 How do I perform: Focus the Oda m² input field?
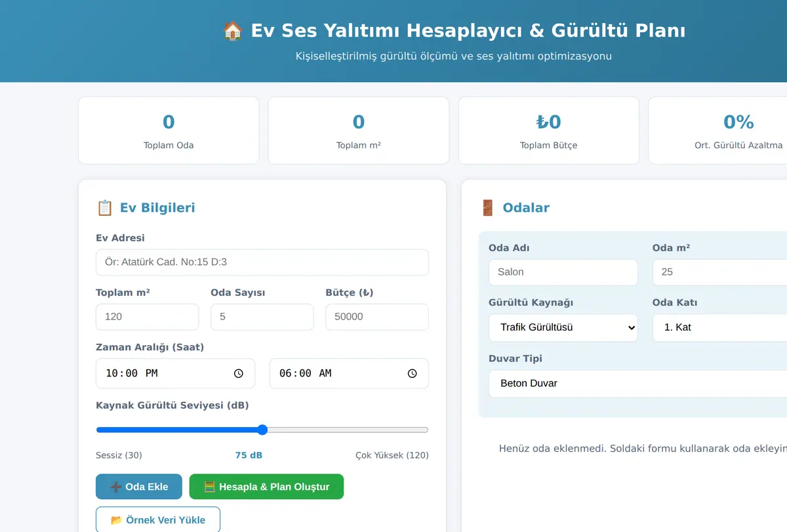[x=719, y=272]
